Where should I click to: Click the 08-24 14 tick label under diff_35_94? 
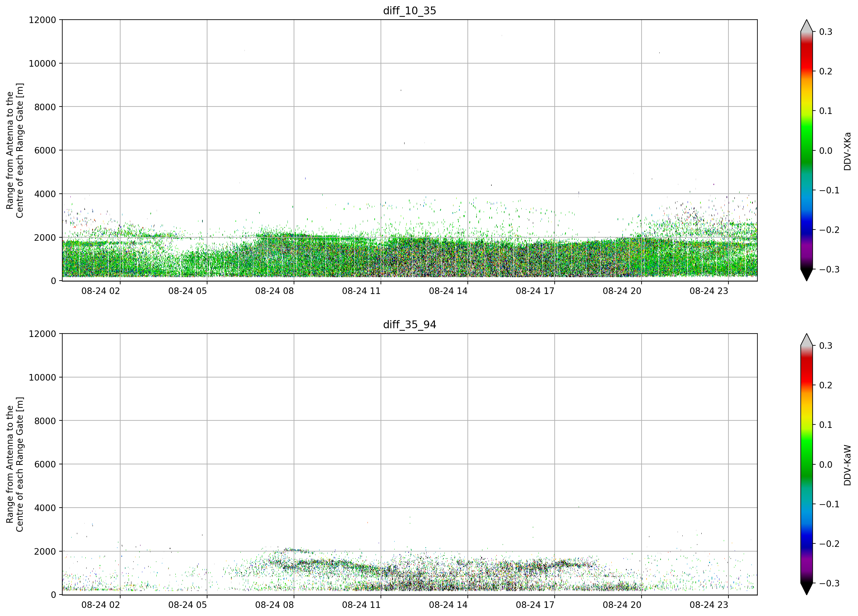[448, 605]
